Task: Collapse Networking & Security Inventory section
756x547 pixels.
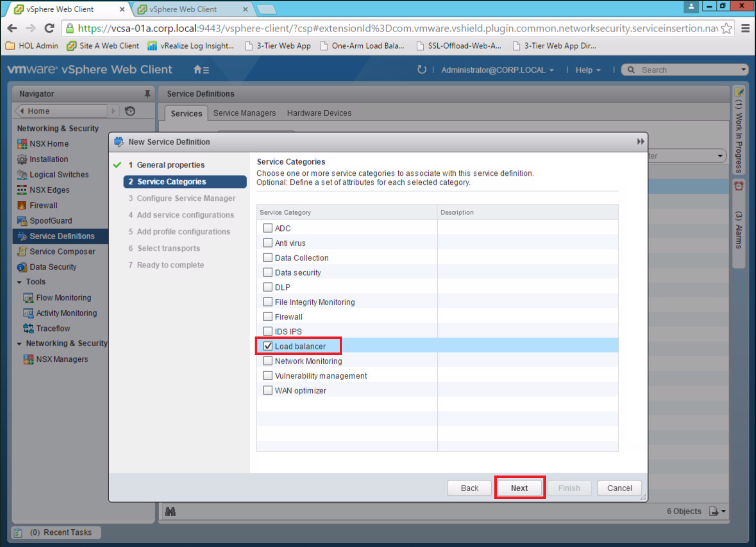Action: [x=20, y=344]
